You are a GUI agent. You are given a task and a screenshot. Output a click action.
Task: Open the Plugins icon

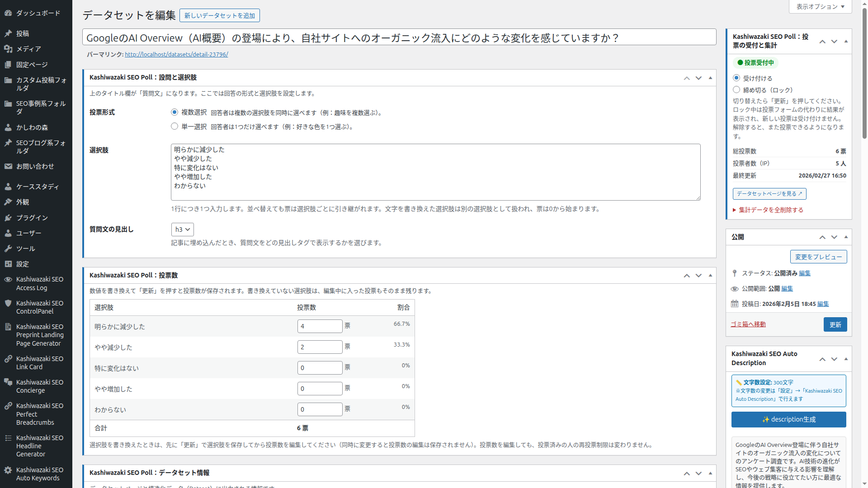point(8,218)
